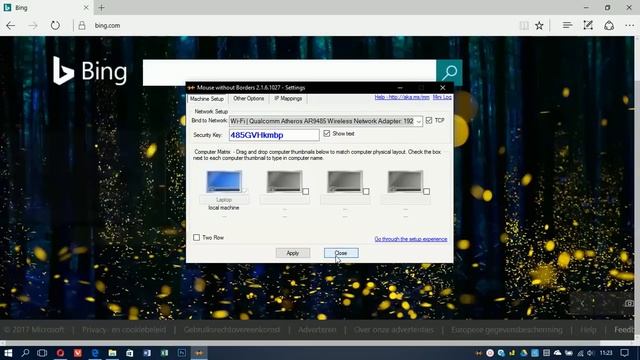640x360 pixels.
Task: Open a new Edge tab
Action: pyautogui.click(x=101, y=7)
